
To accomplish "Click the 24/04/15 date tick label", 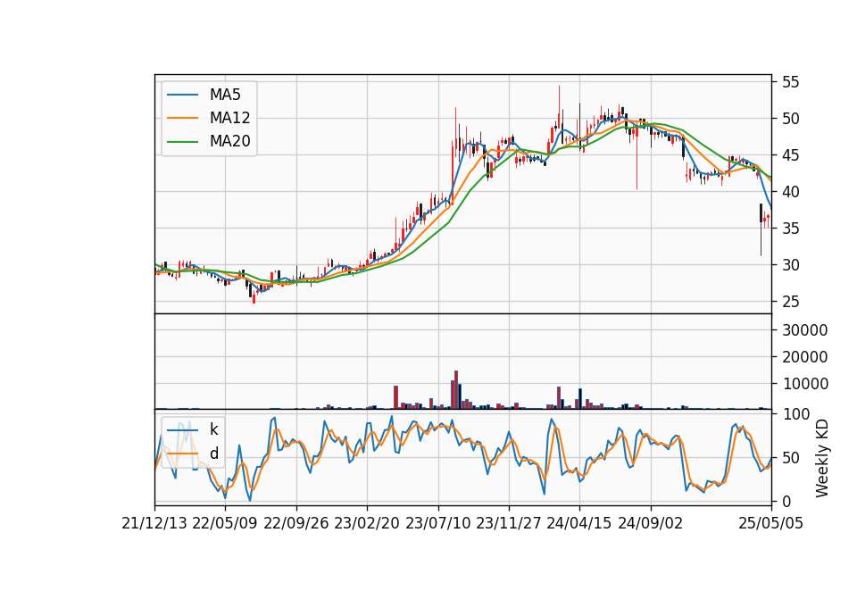I will [x=579, y=523].
